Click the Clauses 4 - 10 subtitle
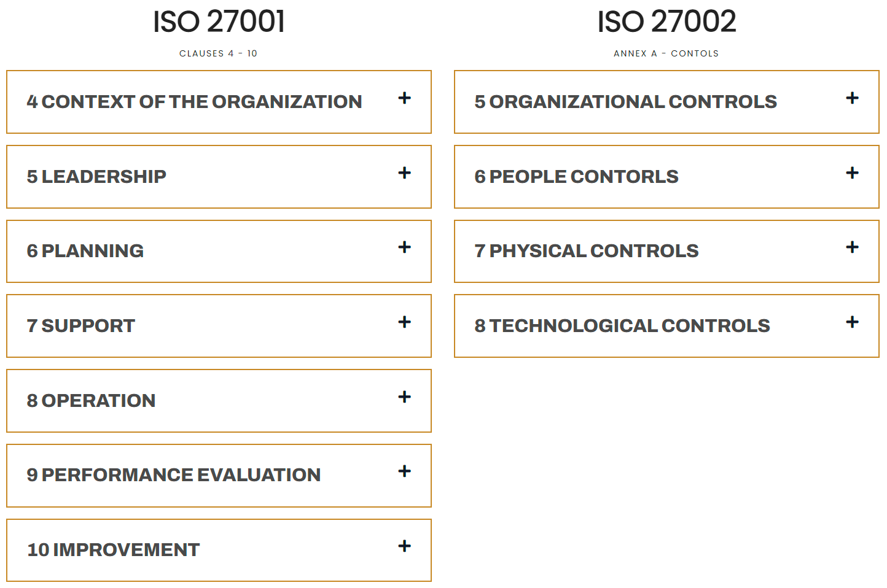 [219, 53]
